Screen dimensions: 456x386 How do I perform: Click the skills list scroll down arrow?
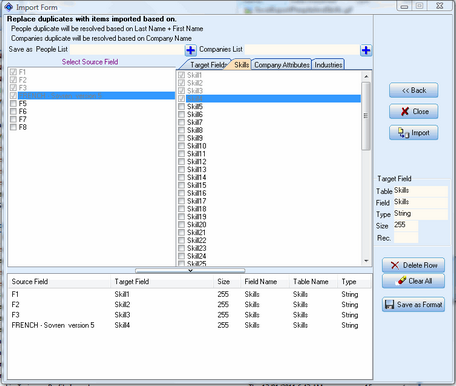point(366,261)
